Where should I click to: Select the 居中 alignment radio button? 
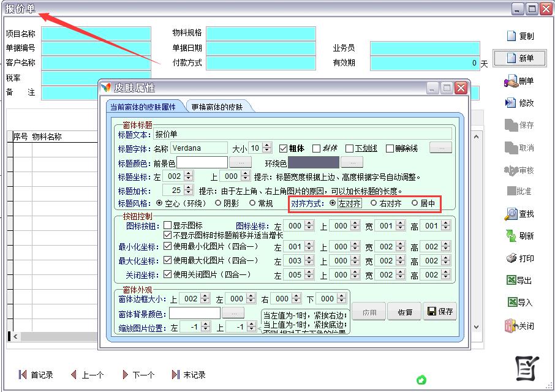[415, 203]
